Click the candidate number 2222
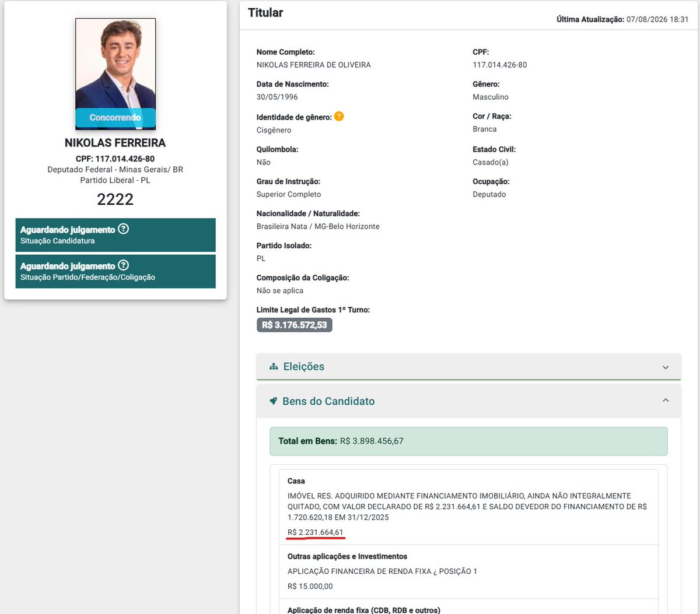700x614 pixels. tap(116, 199)
